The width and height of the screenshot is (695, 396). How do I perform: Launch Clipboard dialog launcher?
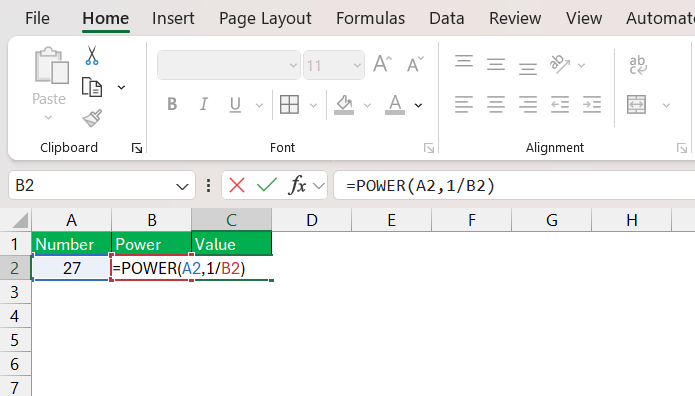point(137,148)
